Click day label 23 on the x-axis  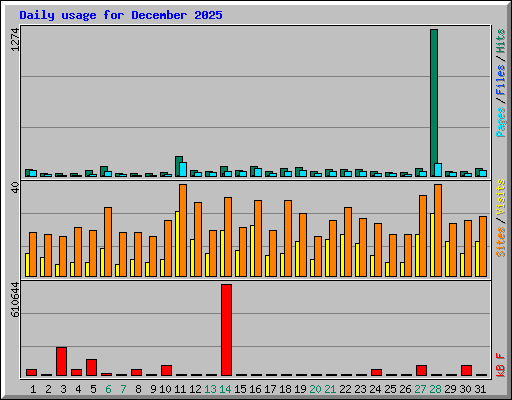[360, 389]
